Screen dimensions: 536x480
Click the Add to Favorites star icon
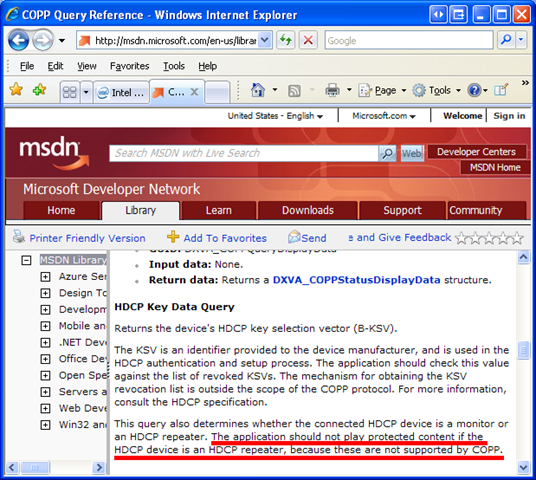(x=39, y=90)
